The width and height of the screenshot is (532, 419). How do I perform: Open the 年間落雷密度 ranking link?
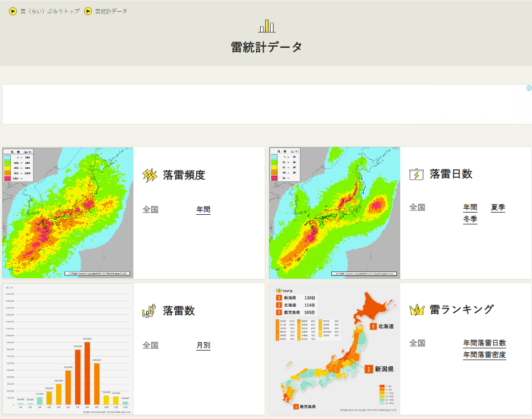coord(484,355)
